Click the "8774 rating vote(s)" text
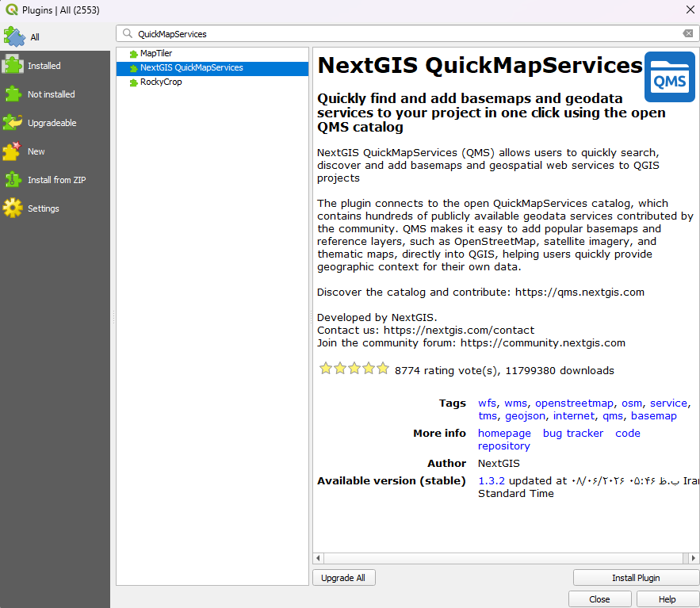 point(446,370)
